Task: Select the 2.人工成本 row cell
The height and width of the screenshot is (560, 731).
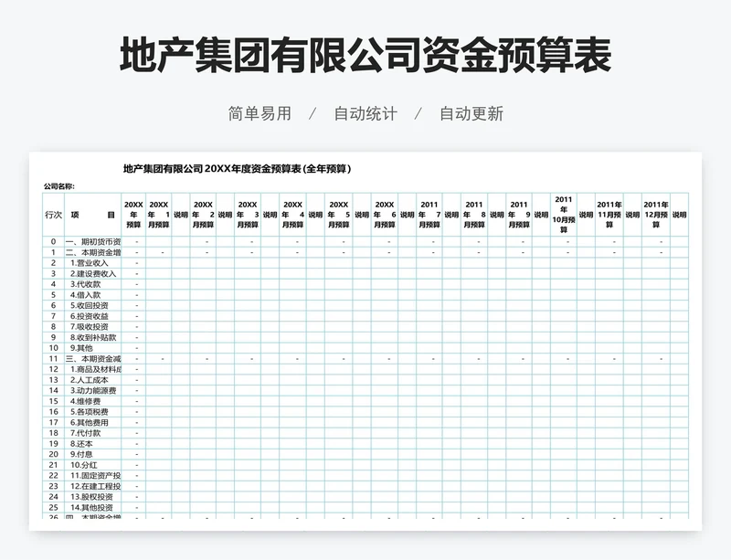Action: click(93, 380)
